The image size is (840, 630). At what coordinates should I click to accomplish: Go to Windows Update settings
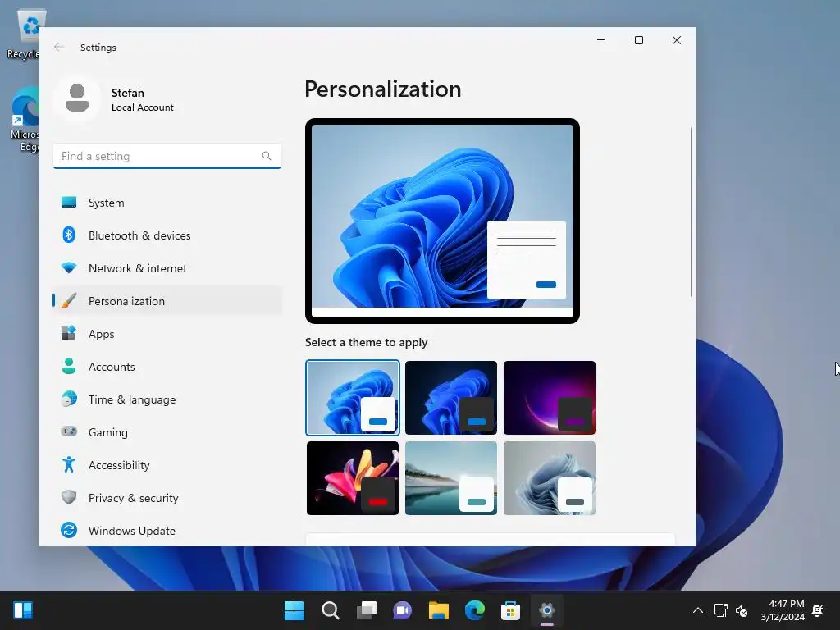(x=167, y=531)
